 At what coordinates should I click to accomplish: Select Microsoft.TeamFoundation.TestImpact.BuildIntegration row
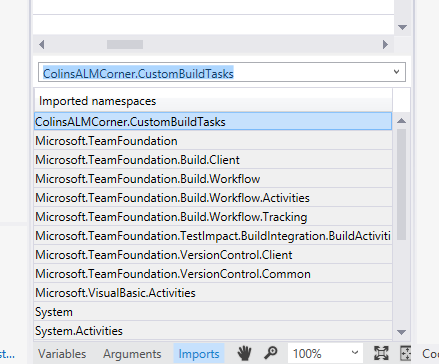click(213, 236)
